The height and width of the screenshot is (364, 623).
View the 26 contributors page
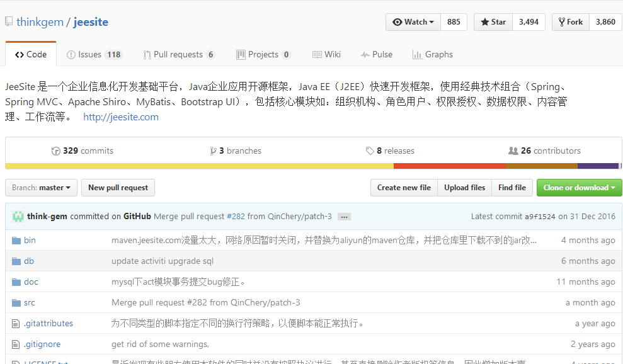point(544,151)
